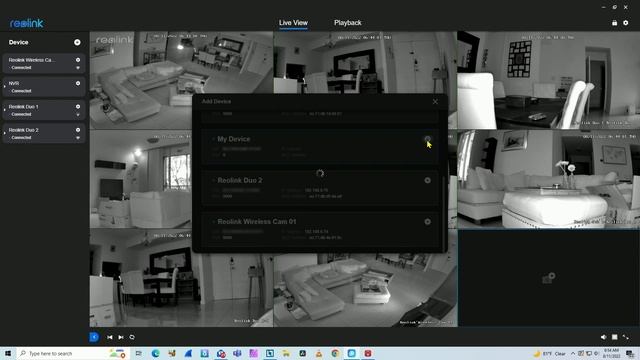Click the taskbar search box

(73, 353)
